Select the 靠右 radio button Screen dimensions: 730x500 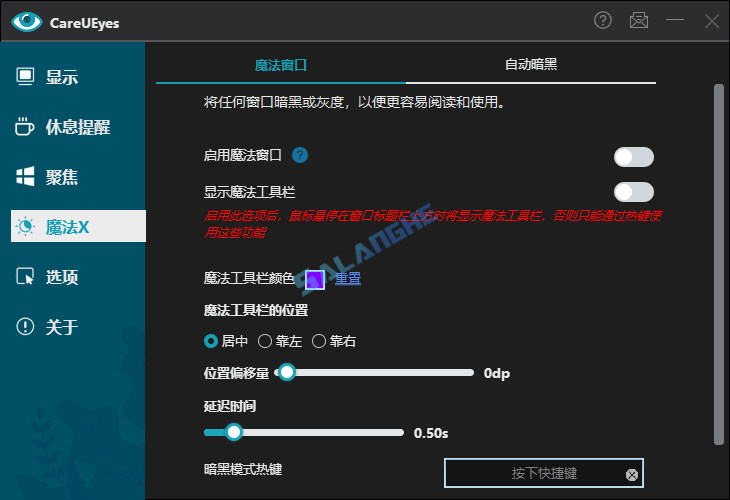[319, 341]
